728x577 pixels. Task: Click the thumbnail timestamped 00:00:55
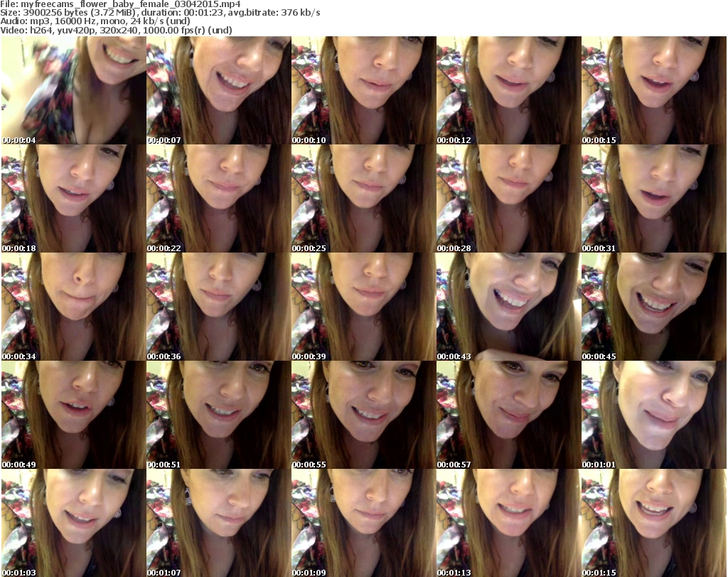pos(363,415)
